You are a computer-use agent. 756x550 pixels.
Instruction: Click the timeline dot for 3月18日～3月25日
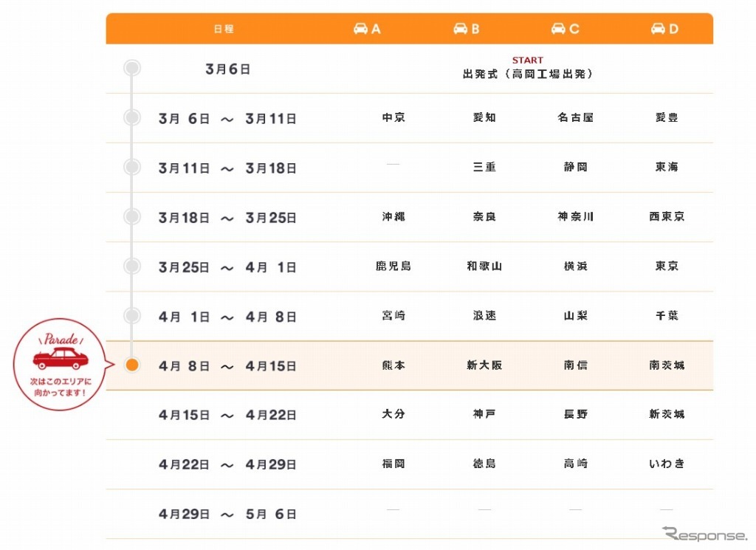coord(132,217)
